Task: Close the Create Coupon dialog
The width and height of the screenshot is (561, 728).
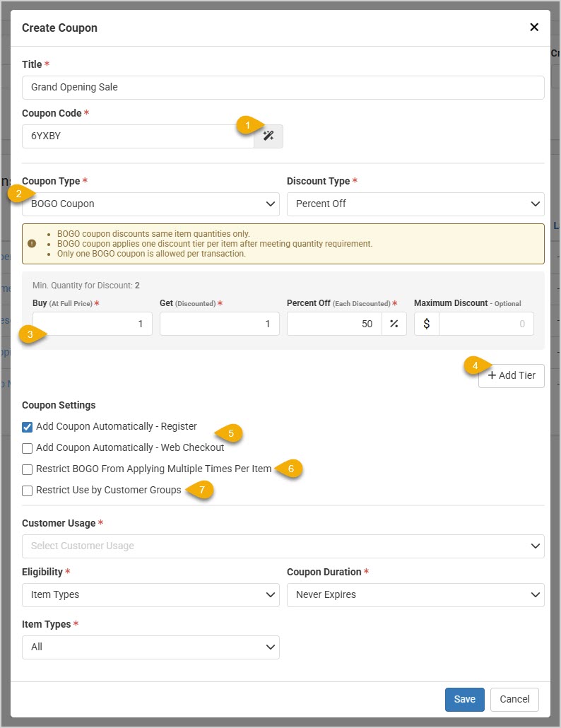Action: [534, 28]
